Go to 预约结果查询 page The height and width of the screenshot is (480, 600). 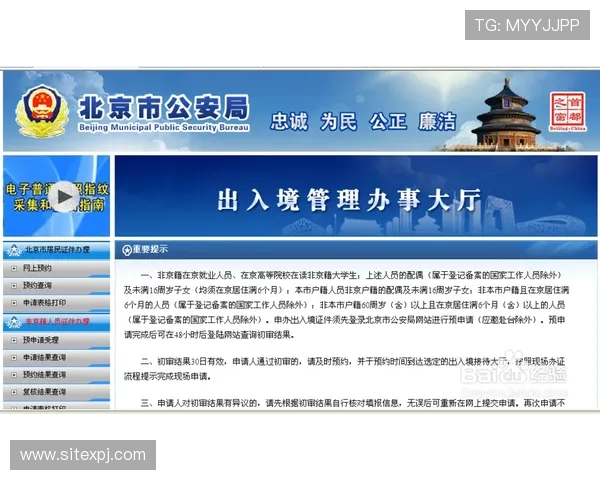pyautogui.click(x=56, y=375)
